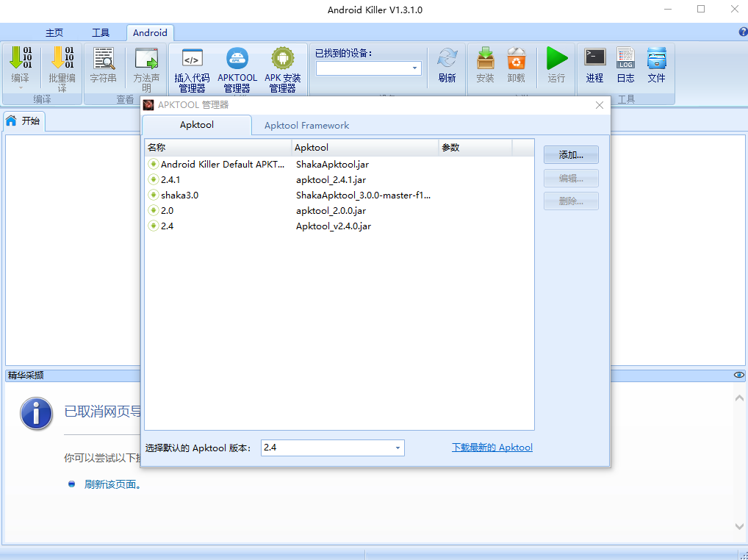Click the 添加 button

click(x=571, y=155)
